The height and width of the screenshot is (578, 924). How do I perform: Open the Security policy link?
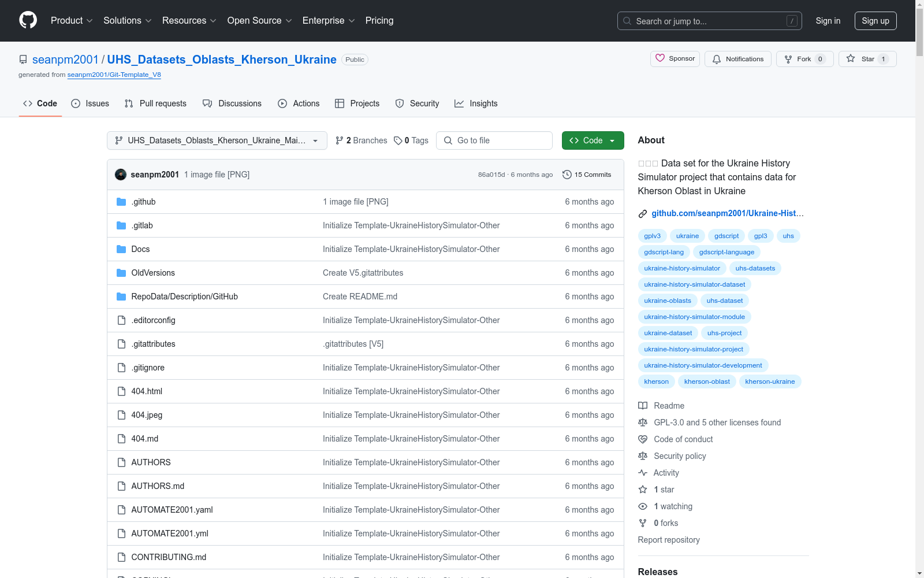672,456
